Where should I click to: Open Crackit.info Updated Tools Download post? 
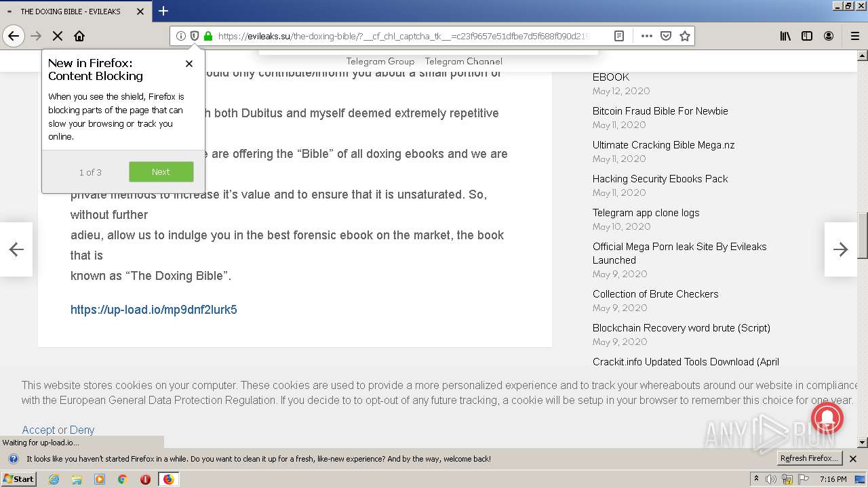686,362
